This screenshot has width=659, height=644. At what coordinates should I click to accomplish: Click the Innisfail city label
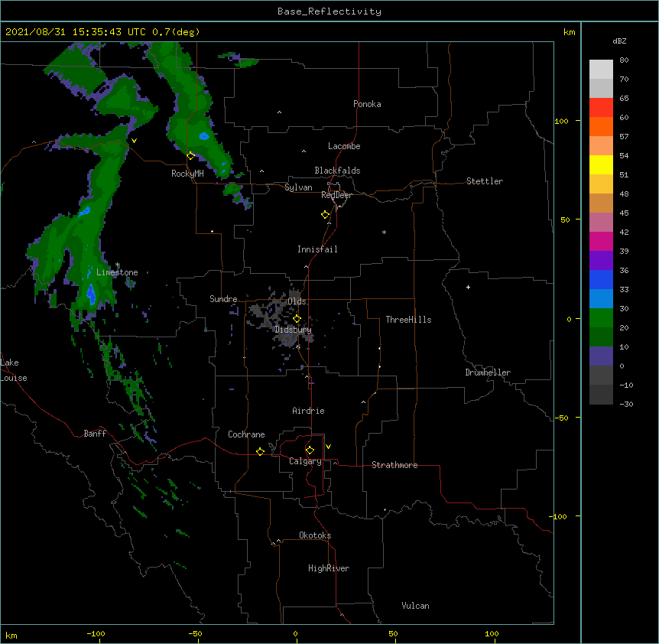pyautogui.click(x=317, y=249)
